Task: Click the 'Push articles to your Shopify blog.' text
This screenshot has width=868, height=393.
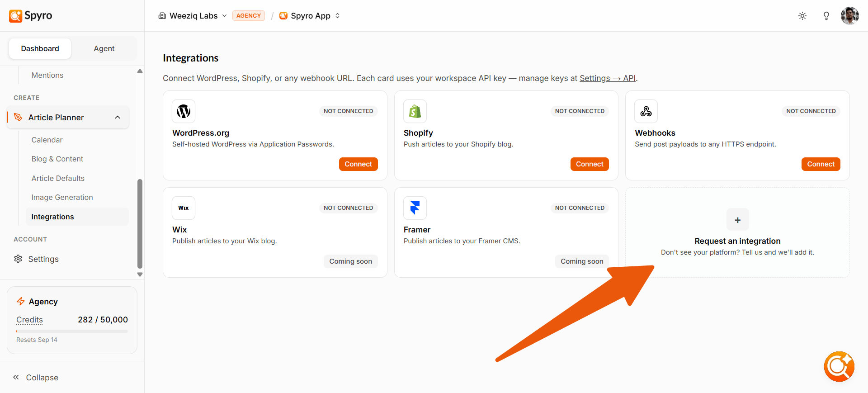Action: (x=458, y=144)
